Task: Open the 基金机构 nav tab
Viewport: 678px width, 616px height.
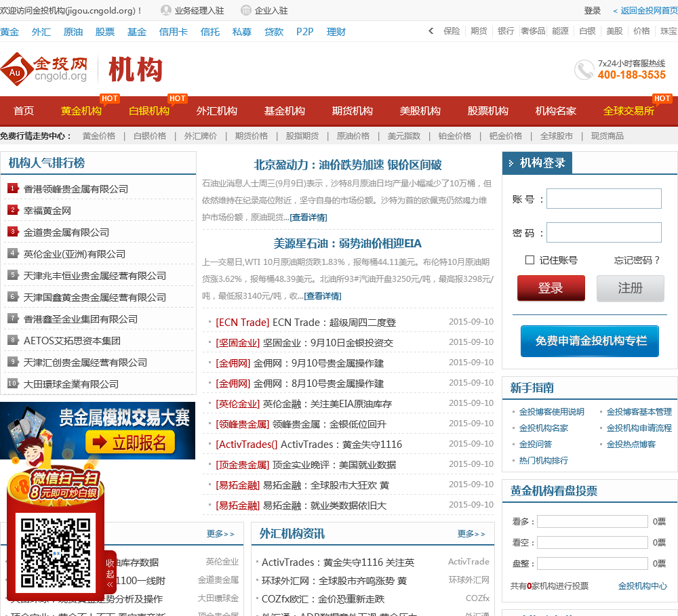Action: pyautogui.click(x=285, y=111)
